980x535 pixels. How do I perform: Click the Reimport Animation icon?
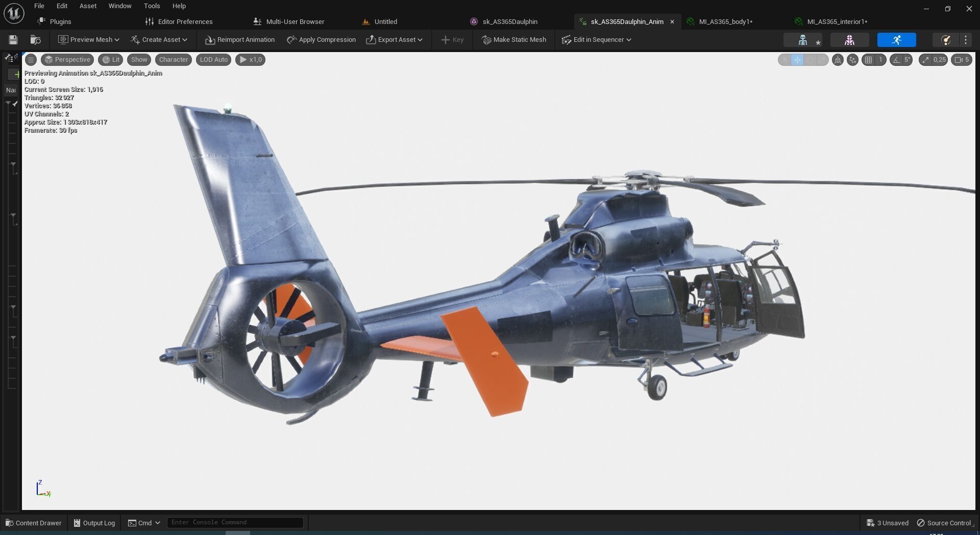[210, 40]
